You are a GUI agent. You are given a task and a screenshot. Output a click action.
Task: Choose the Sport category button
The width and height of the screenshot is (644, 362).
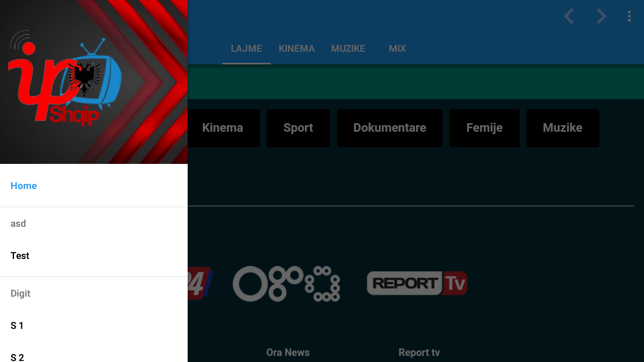[298, 128]
